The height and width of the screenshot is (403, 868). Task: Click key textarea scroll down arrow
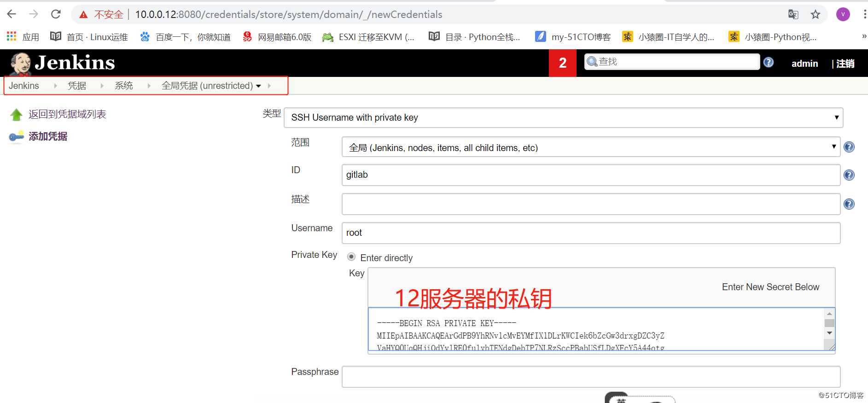829,333
